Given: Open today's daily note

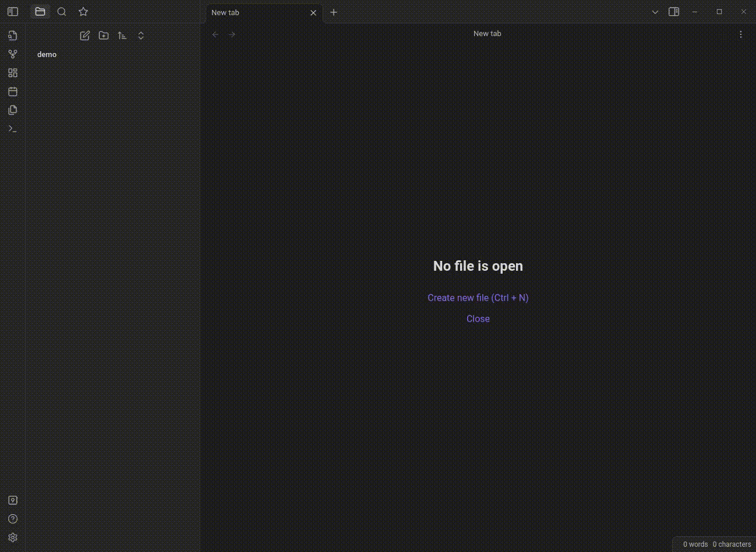Looking at the screenshot, I should (x=13, y=91).
